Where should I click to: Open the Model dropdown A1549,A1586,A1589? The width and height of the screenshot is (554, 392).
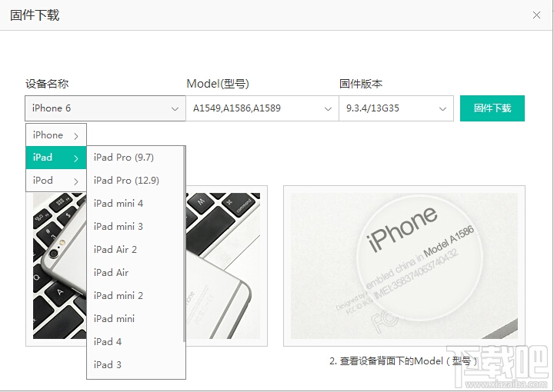tap(262, 108)
